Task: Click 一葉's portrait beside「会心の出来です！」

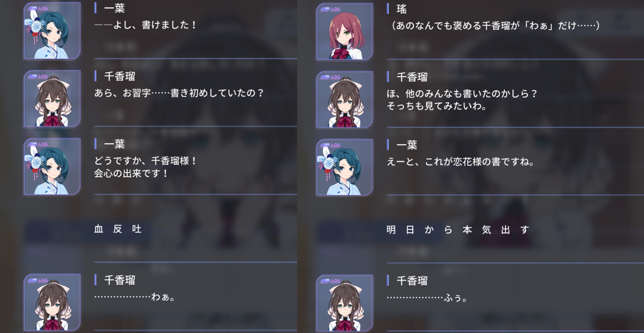Action: point(52,167)
